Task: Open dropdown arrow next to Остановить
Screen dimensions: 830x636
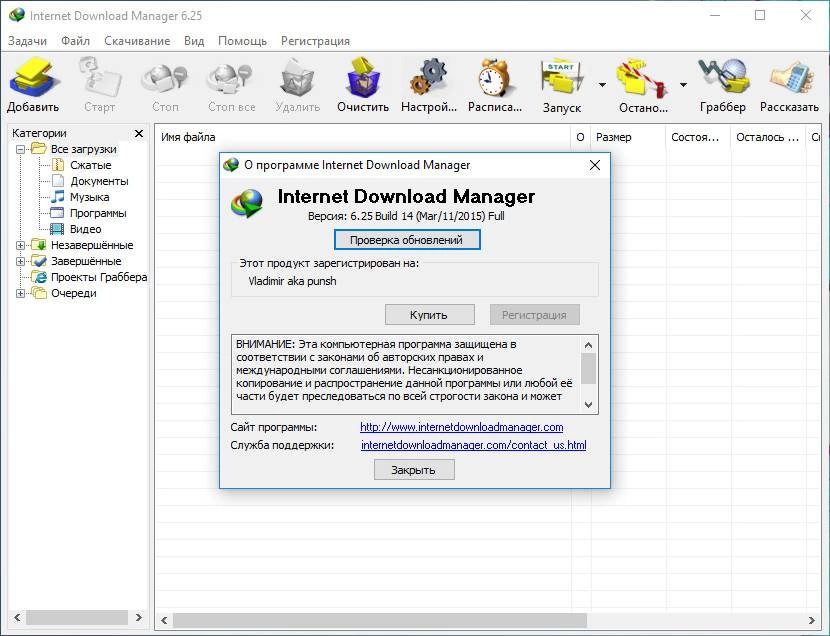Action: pos(683,85)
